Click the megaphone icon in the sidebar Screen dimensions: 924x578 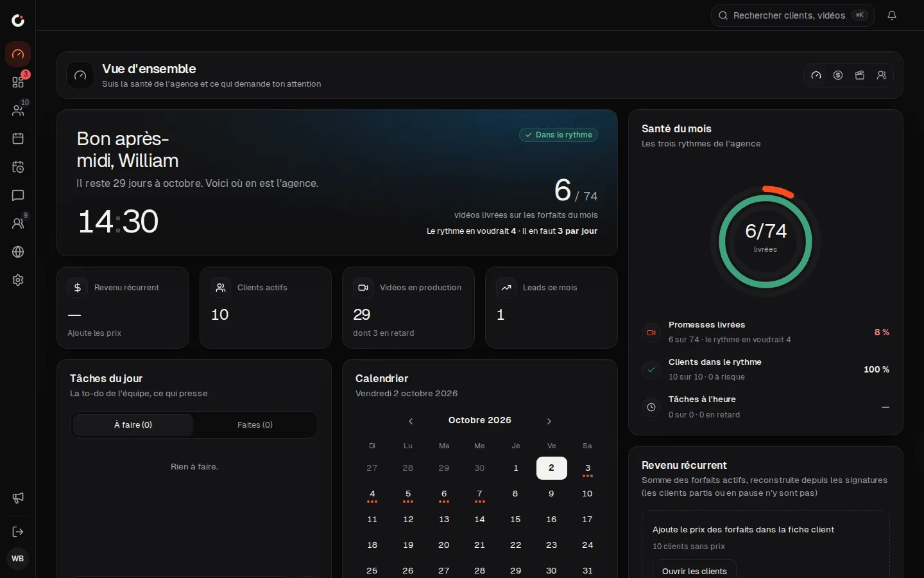tap(18, 498)
